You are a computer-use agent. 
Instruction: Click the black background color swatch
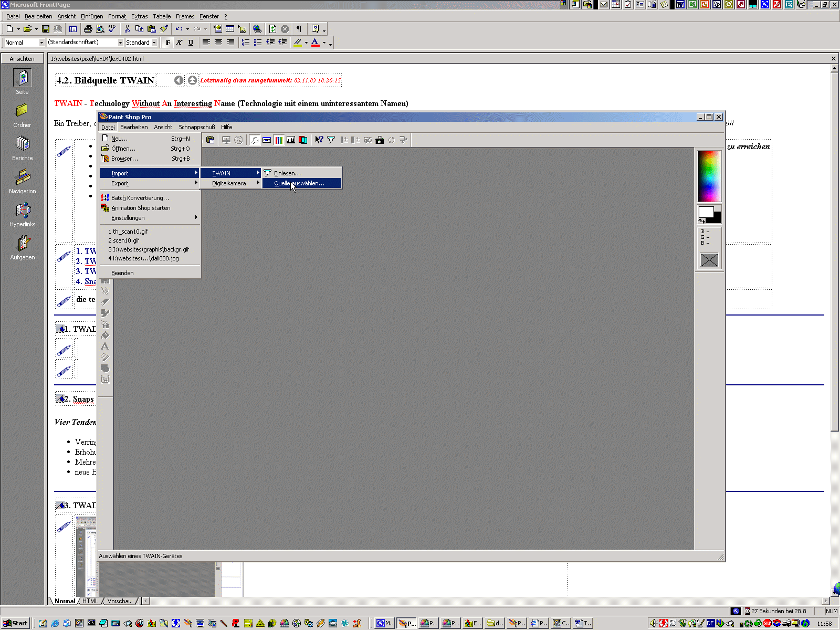[717, 218]
